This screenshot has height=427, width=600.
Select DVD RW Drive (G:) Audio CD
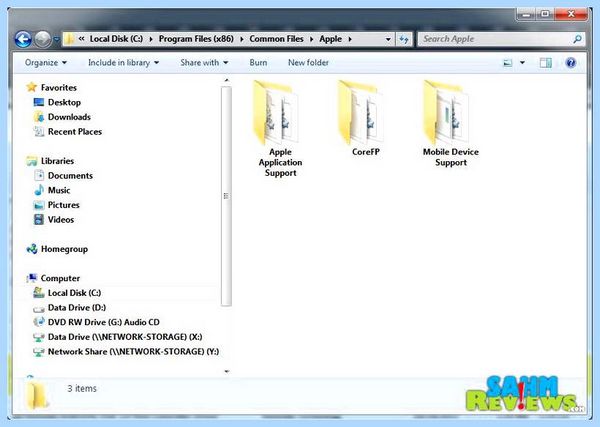[x=104, y=322]
